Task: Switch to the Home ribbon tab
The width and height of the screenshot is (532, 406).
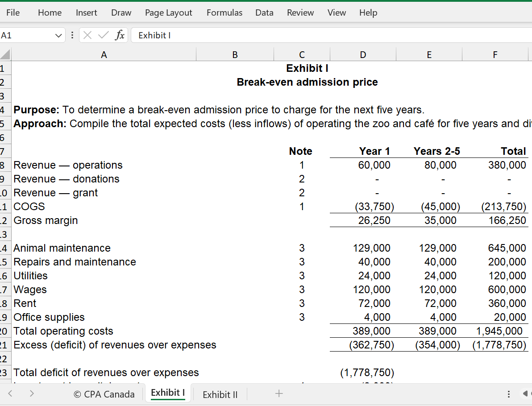Action: [50, 12]
